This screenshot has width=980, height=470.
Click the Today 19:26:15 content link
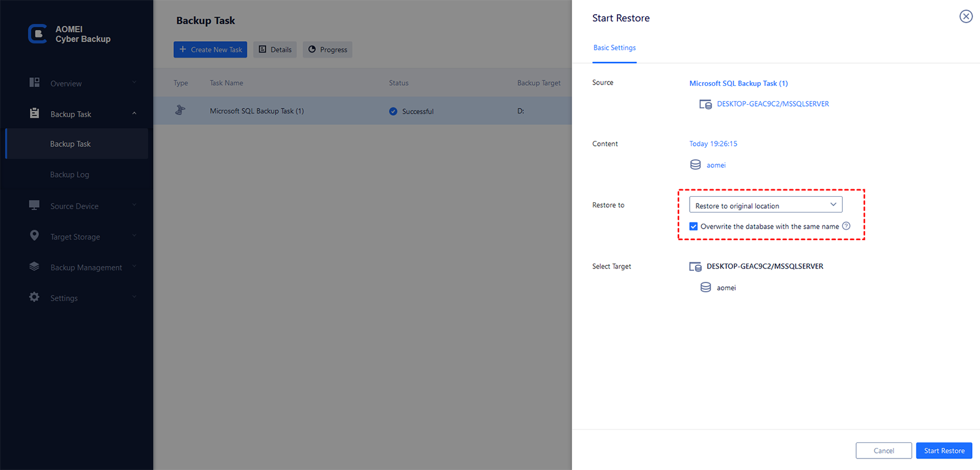pyautogui.click(x=714, y=144)
